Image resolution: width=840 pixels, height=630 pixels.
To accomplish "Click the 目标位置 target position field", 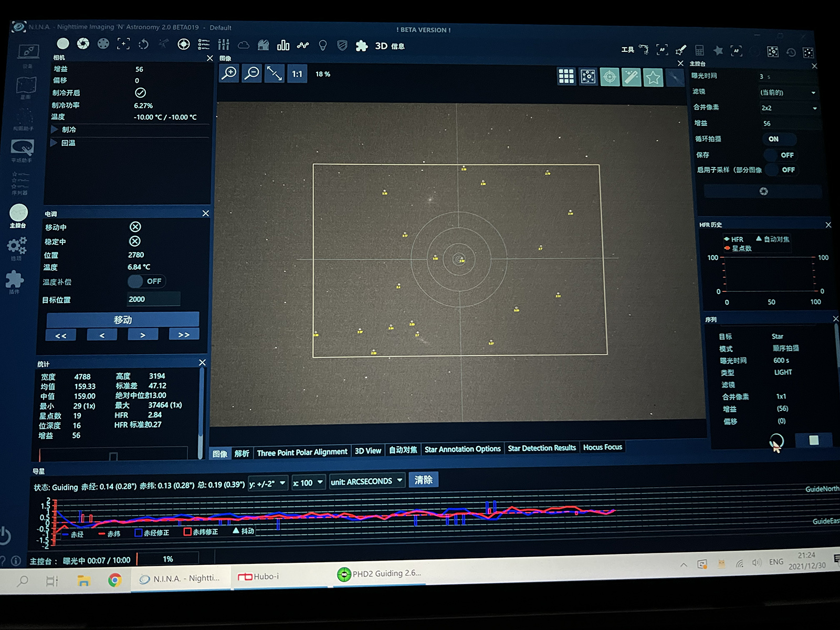I will (x=154, y=299).
